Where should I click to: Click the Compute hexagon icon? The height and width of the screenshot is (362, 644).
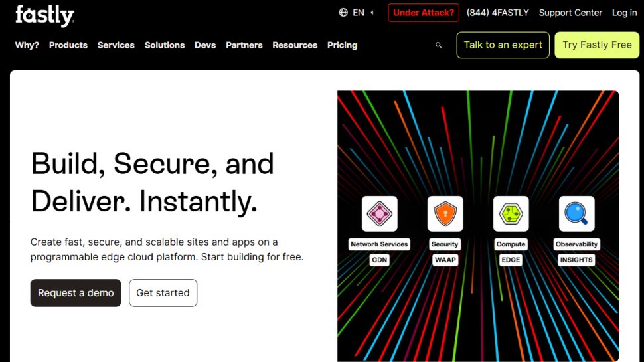pos(511,214)
